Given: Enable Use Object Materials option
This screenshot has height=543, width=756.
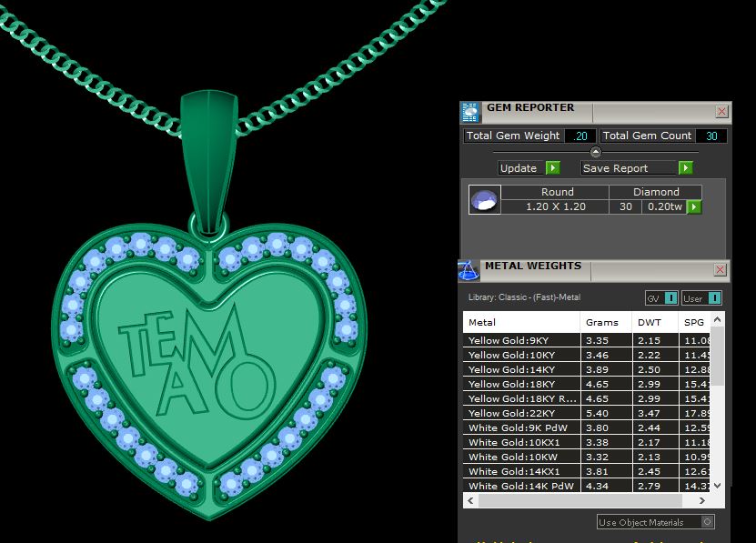Looking at the screenshot, I should (707, 522).
